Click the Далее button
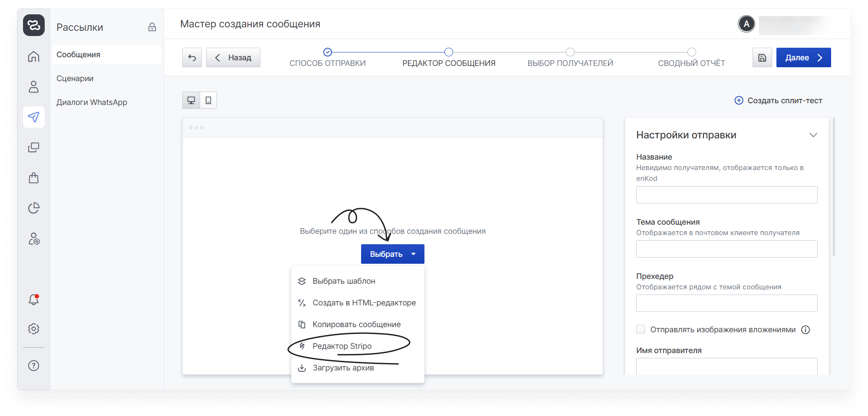The image size is (868, 416). pyautogui.click(x=804, y=58)
